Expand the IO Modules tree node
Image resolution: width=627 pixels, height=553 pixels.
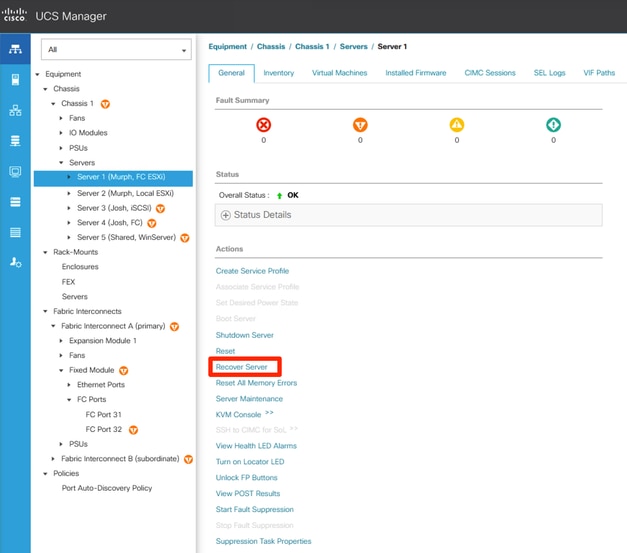pyautogui.click(x=61, y=133)
